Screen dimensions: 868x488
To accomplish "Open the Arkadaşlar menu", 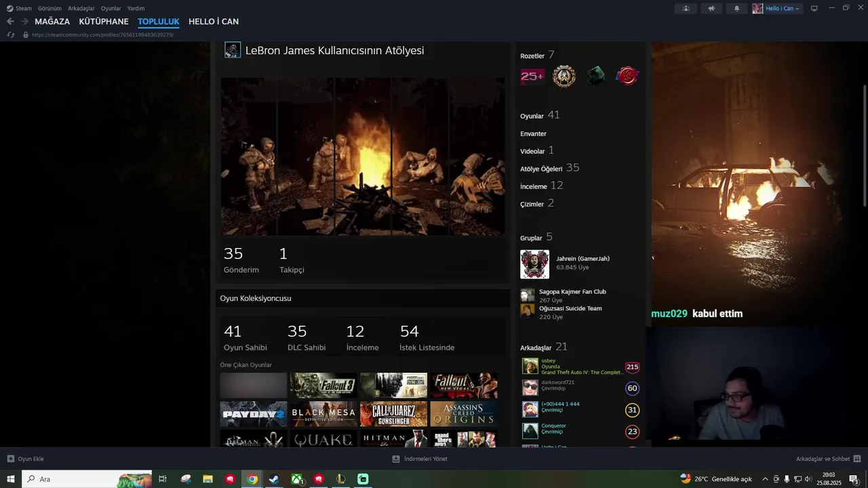I will (81, 8).
